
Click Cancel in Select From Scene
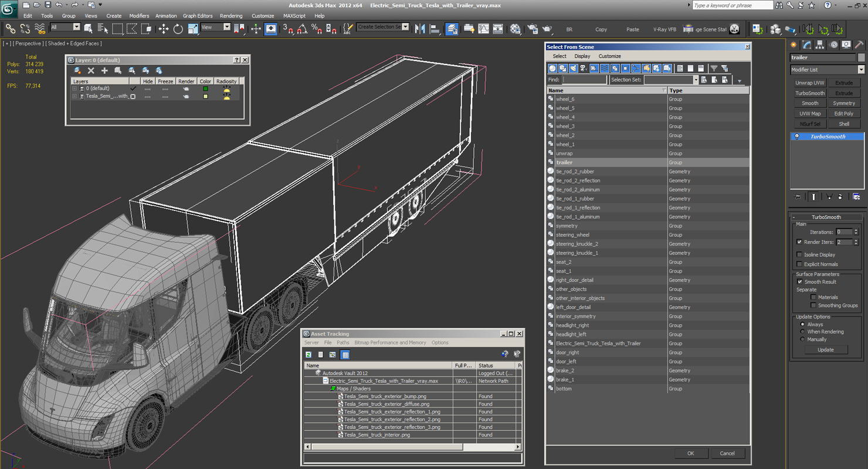(727, 453)
